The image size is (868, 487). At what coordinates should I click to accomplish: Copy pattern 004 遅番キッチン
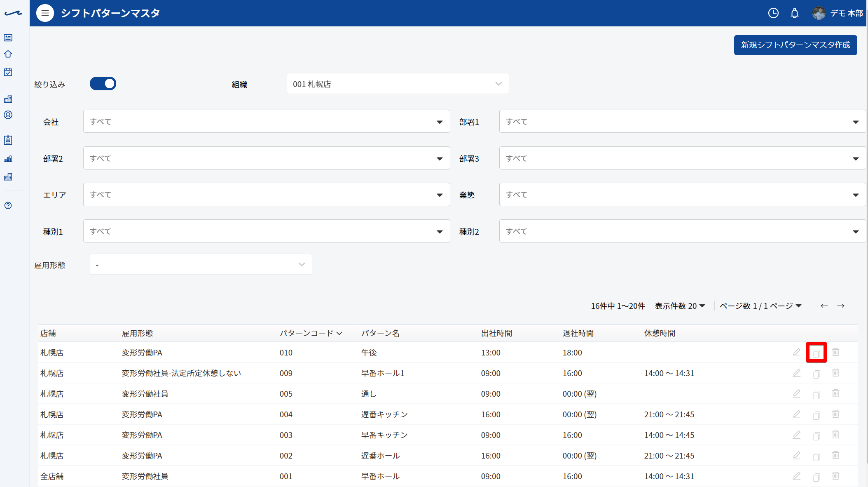(x=817, y=415)
